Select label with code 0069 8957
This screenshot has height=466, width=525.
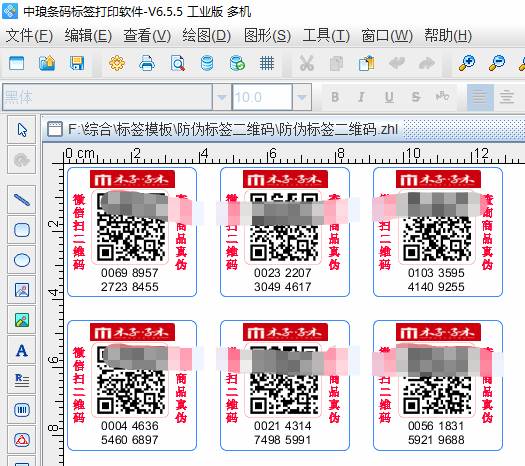tap(132, 232)
